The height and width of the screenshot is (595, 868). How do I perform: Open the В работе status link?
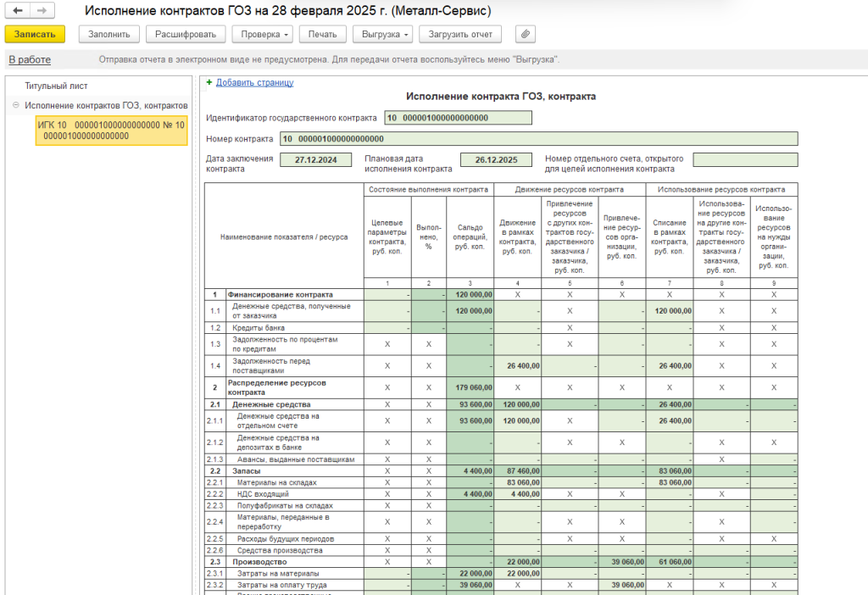[30, 60]
